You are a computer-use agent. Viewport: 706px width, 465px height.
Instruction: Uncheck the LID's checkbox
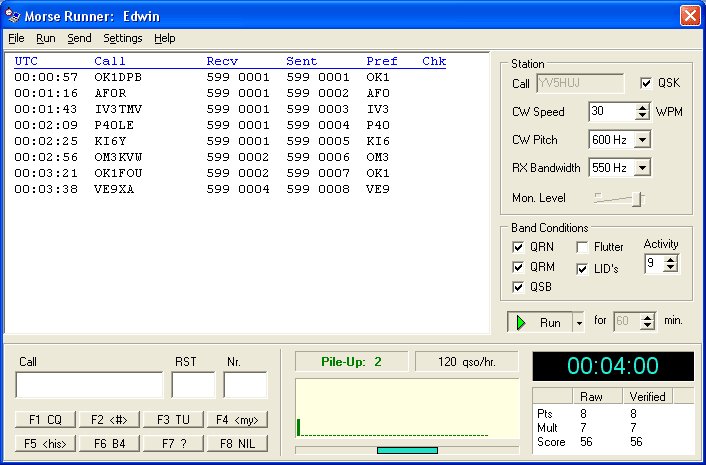(x=582, y=269)
